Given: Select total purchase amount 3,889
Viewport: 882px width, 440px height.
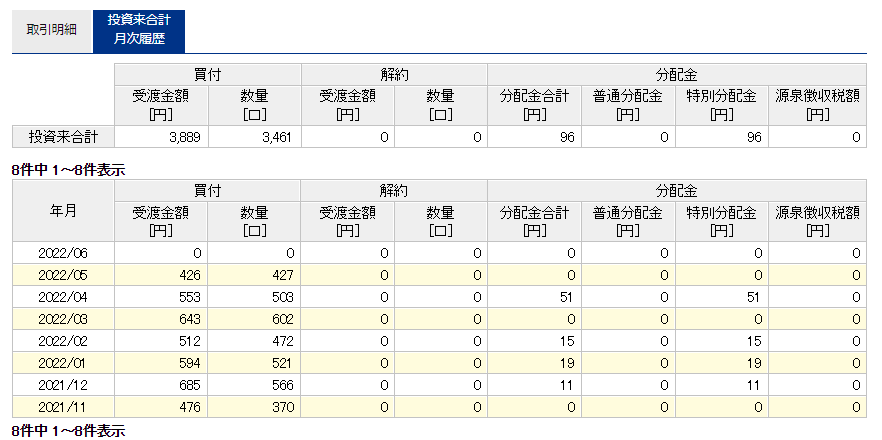Looking at the screenshot, I should pos(184,137).
